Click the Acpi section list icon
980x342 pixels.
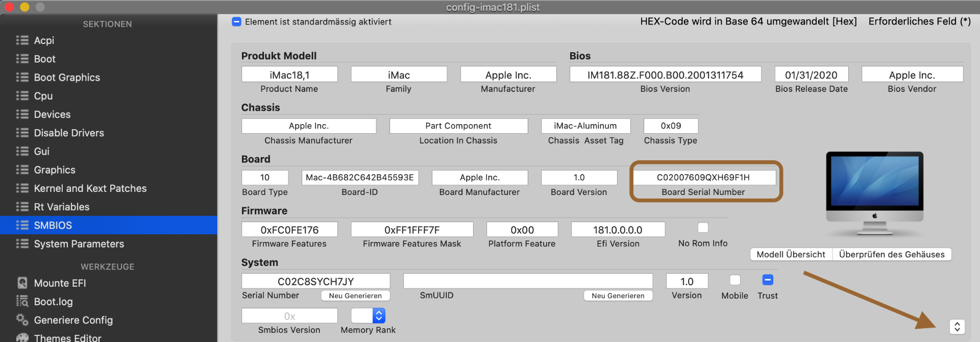coord(22,40)
